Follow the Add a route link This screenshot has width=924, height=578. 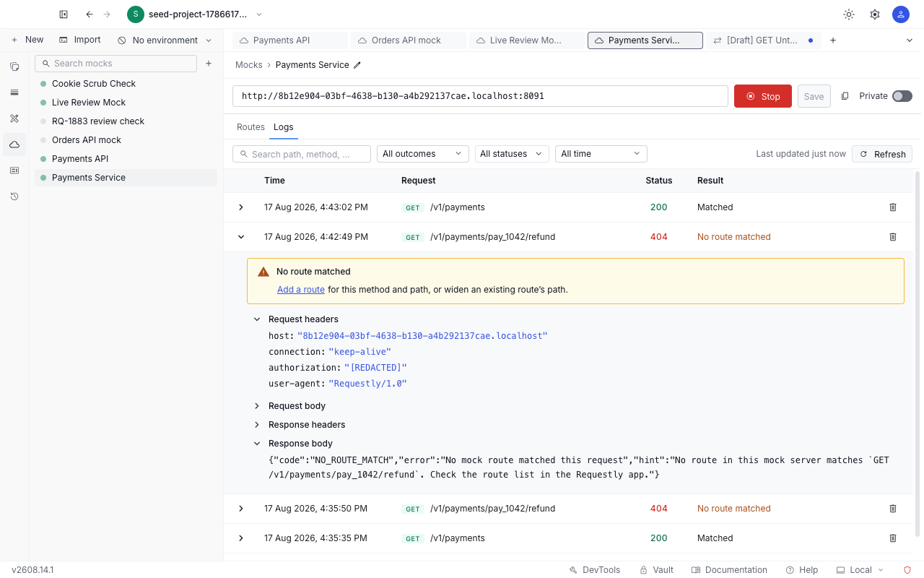(x=301, y=290)
